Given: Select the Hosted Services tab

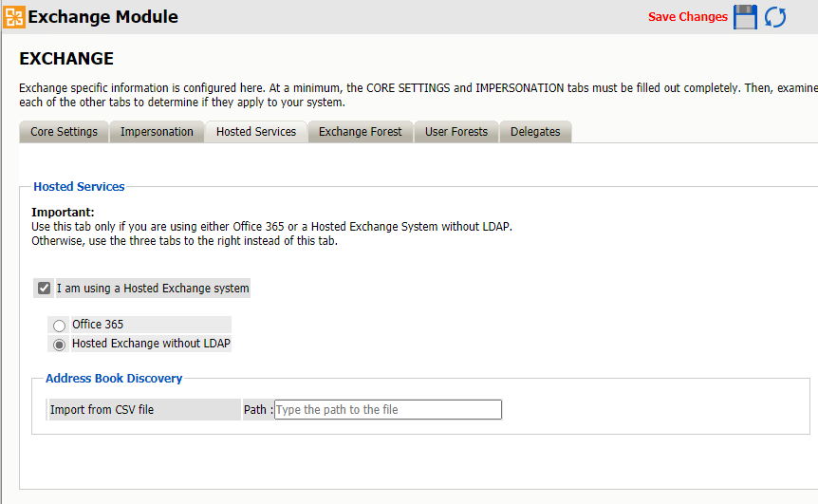Looking at the screenshot, I should point(255,132).
